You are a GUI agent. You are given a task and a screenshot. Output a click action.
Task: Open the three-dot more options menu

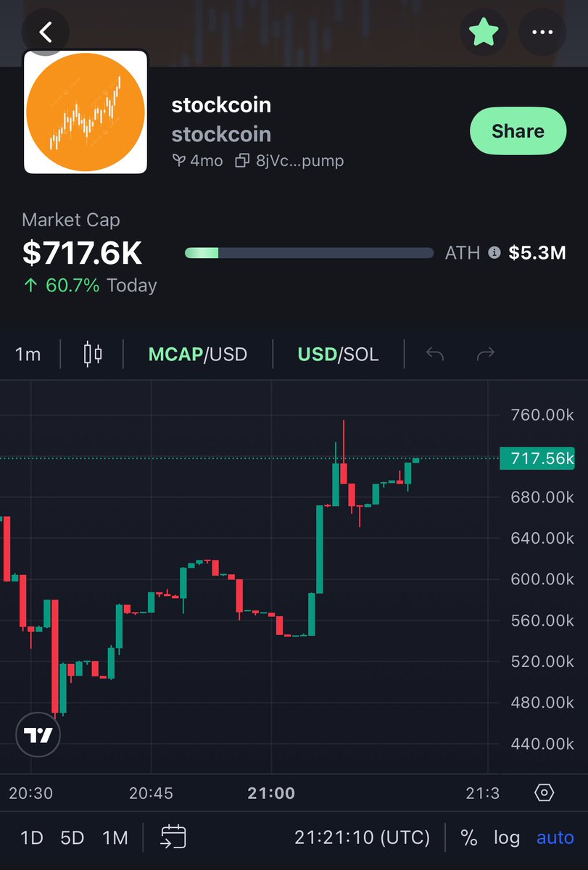(542, 33)
